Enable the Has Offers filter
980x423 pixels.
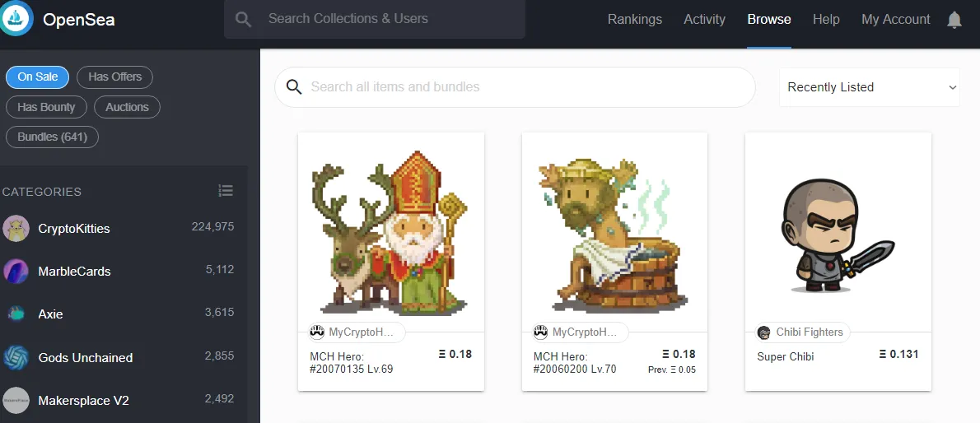[x=115, y=77]
